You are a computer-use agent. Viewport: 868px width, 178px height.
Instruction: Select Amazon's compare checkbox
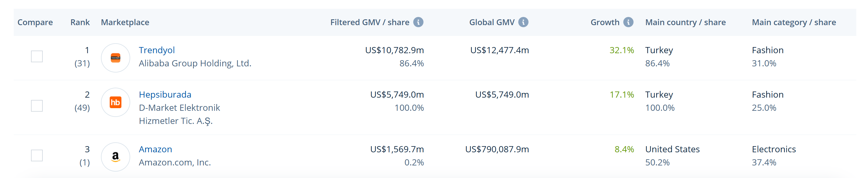click(x=37, y=155)
